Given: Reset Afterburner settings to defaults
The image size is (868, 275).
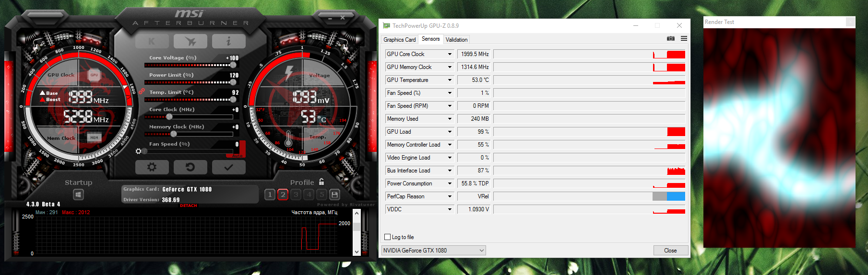Looking at the screenshot, I should click(190, 167).
